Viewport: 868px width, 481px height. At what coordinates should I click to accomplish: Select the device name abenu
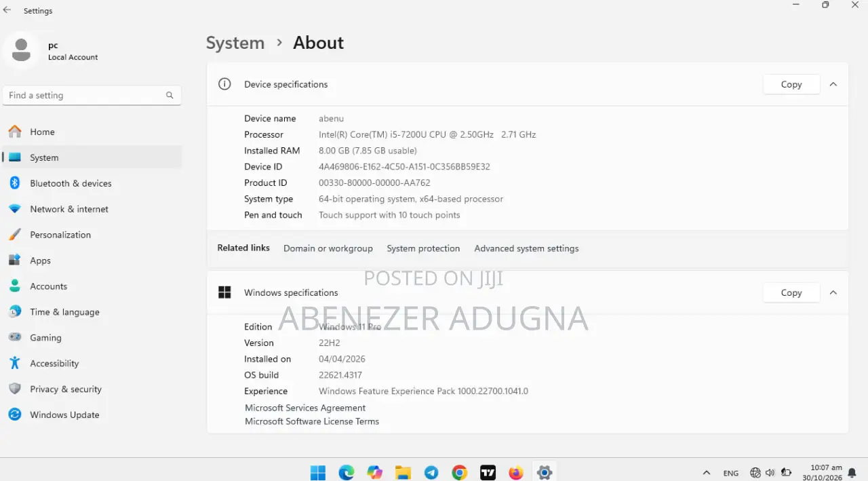[x=331, y=118]
